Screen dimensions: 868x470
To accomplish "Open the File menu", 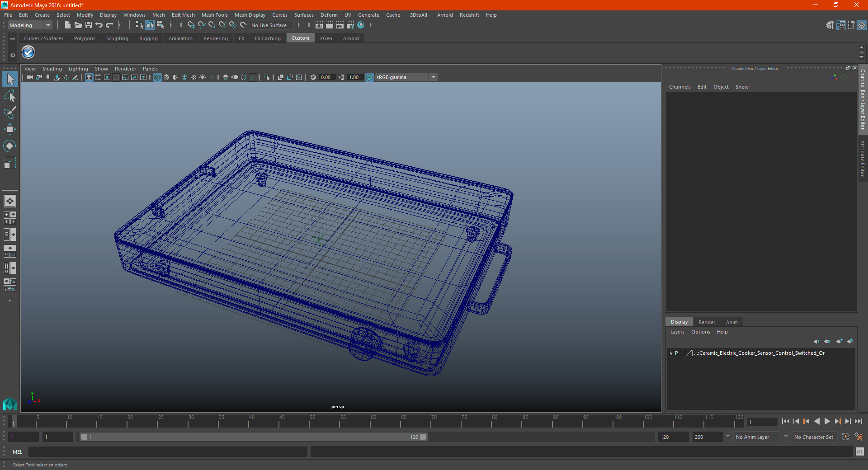I will tap(8, 15).
